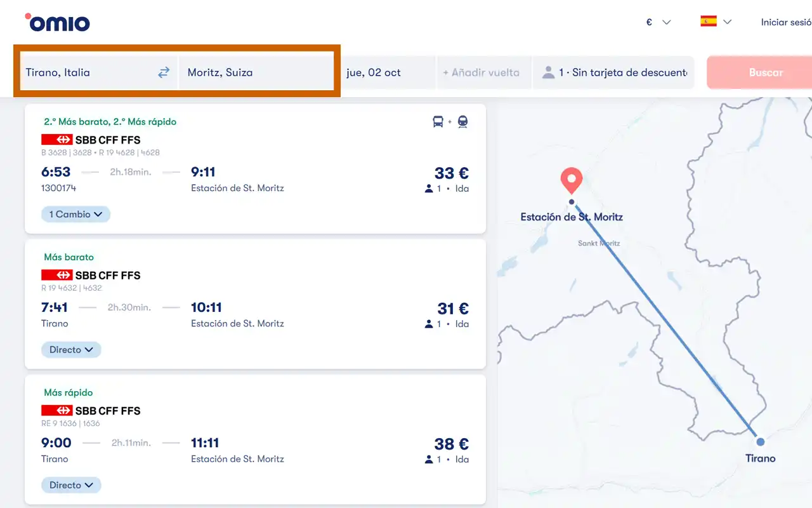Swap origin and destination with arrows icon

coord(164,72)
